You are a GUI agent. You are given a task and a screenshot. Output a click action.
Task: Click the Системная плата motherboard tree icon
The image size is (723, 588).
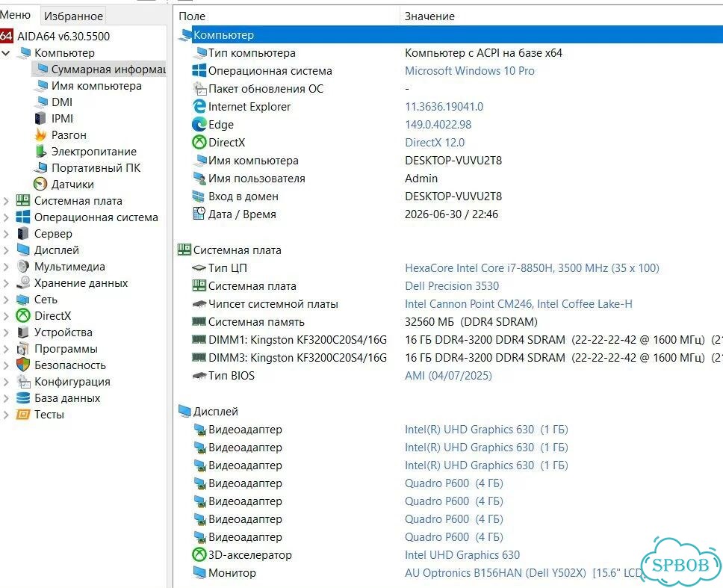tap(23, 201)
